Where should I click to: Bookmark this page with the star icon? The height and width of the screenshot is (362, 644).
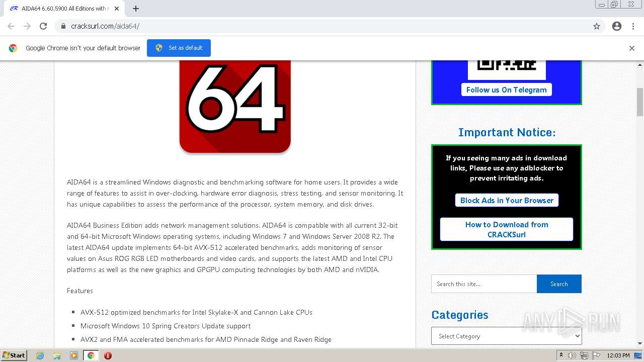pos(597,26)
